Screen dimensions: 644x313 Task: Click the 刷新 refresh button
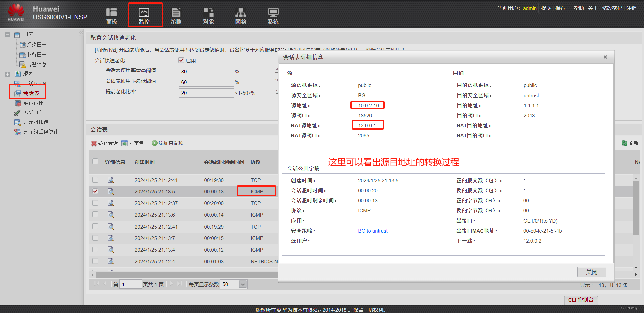tap(630, 143)
